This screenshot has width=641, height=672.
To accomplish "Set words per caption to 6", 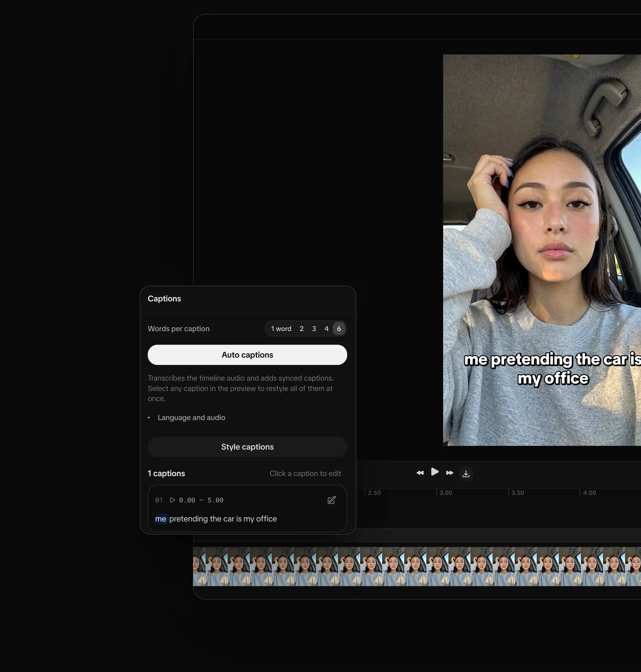I will [x=339, y=329].
